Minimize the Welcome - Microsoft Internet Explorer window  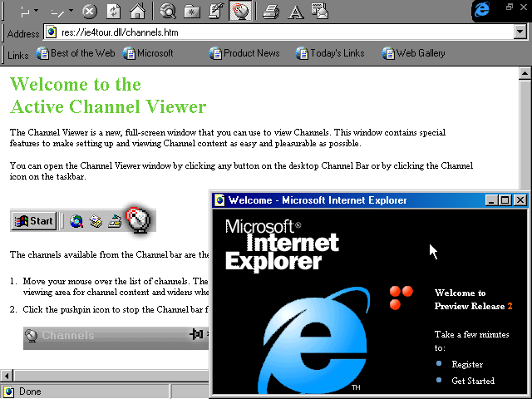(x=491, y=200)
